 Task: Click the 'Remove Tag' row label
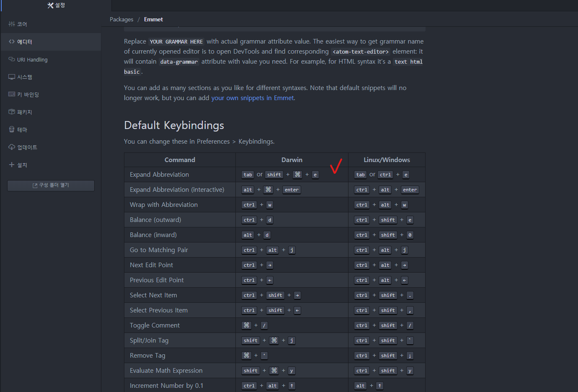point(147,356)
